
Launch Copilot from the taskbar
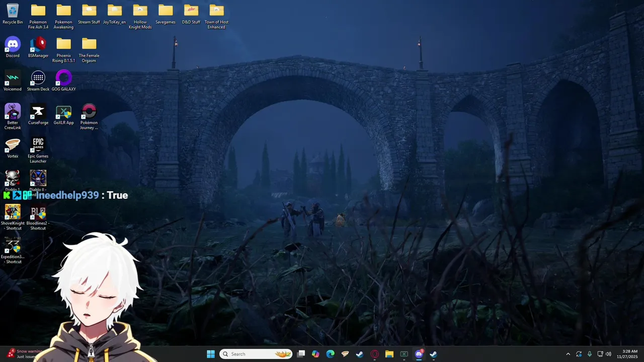[315, 354]
